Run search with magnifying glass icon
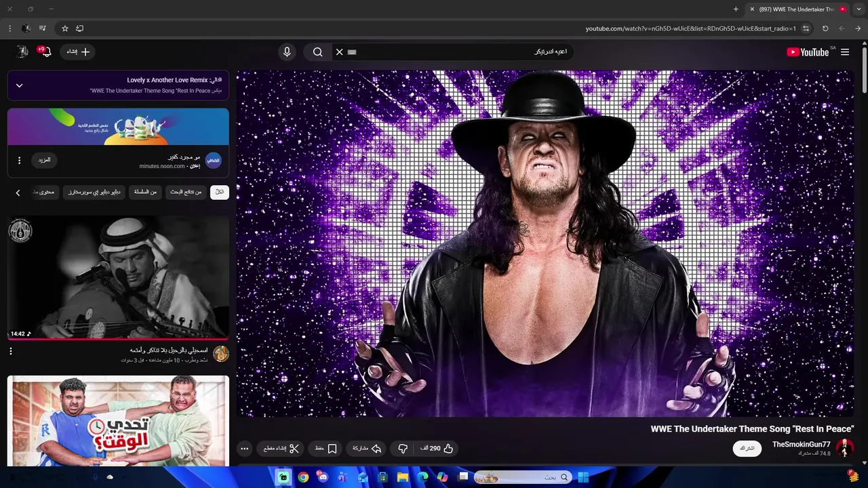Image resolution: width=868 pixels, height=488 pixels. (x=317, y=52)
